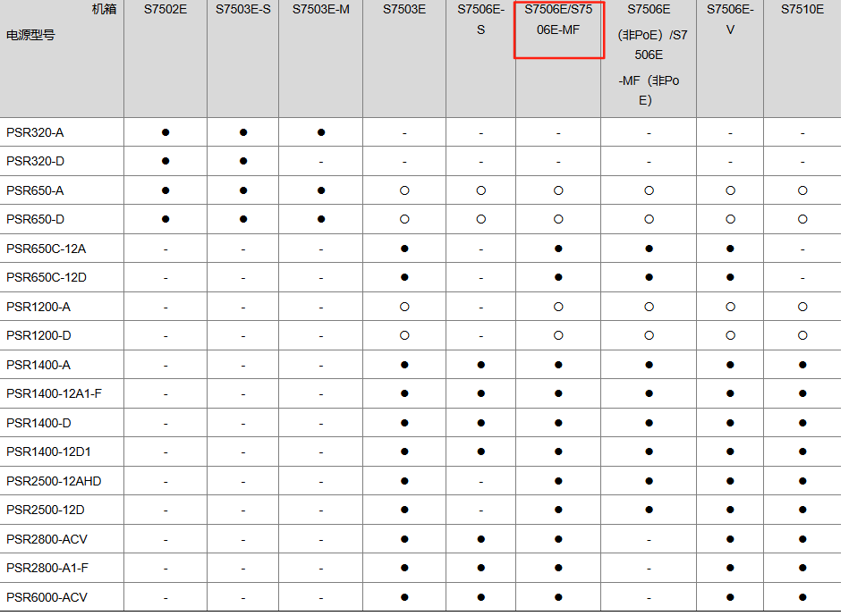Select the PSR2500-12AHD row label

[x=54, y=481]
